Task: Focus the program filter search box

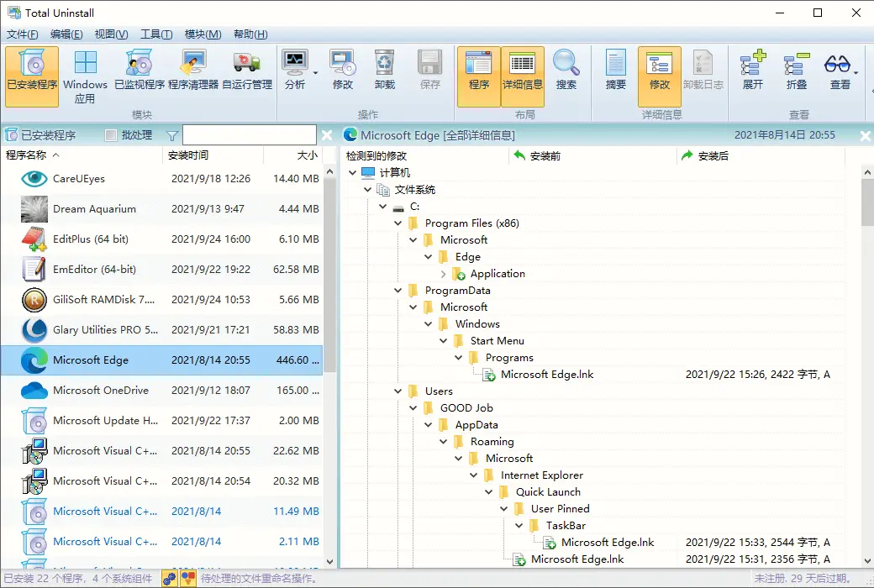Action: (249, 135)
